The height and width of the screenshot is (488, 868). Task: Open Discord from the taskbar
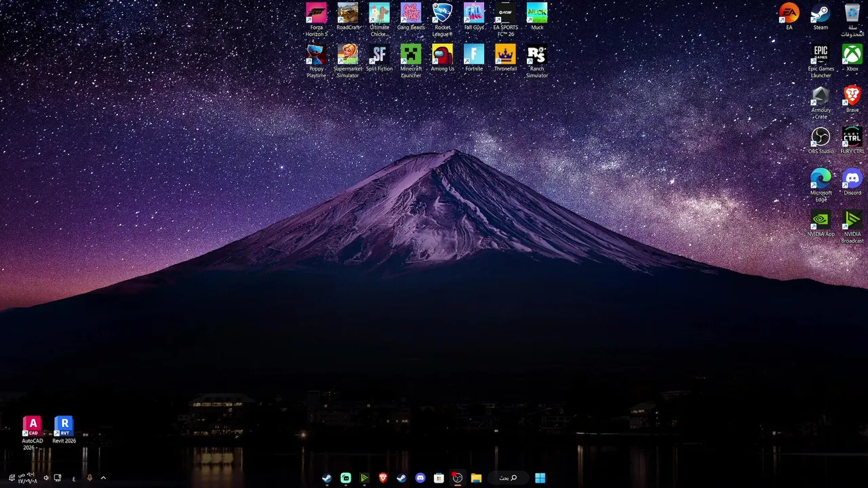click(x=420, y=478)
